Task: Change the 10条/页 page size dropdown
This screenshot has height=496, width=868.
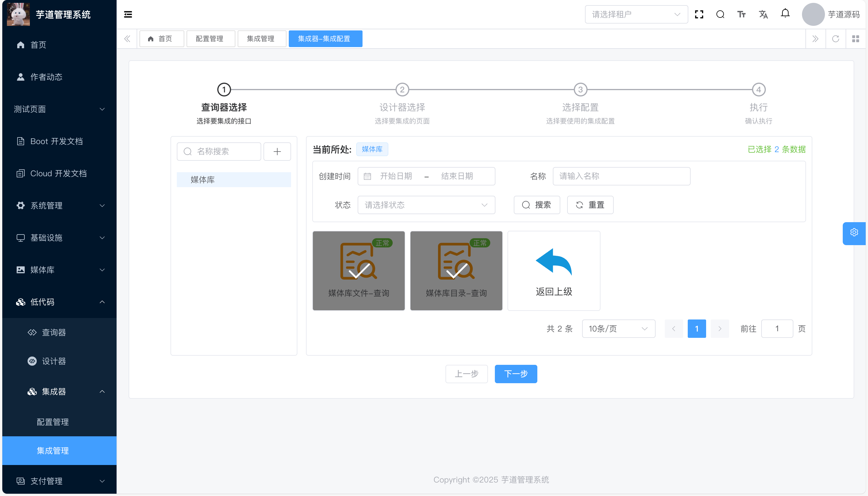Action: coord(618,329)
